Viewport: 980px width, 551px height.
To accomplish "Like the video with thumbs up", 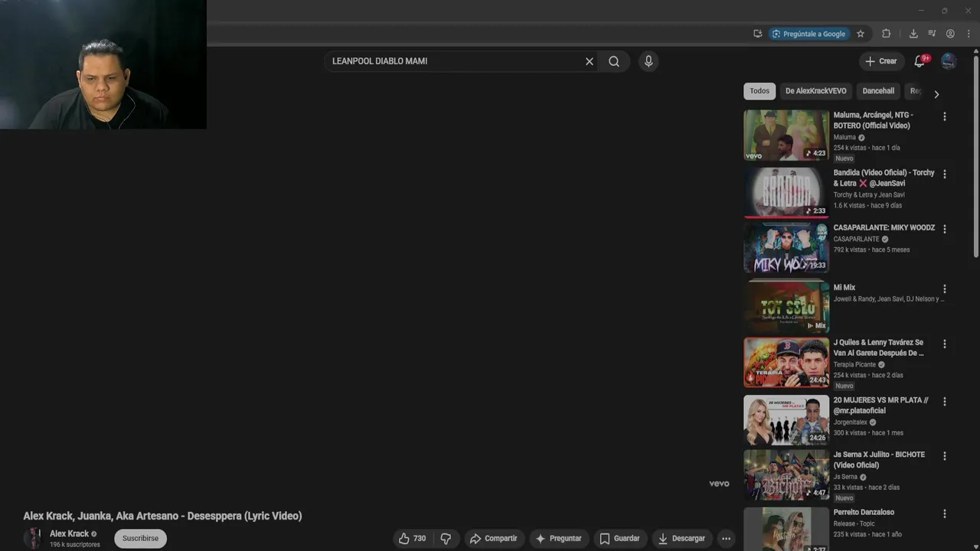I will pos(412,538).
